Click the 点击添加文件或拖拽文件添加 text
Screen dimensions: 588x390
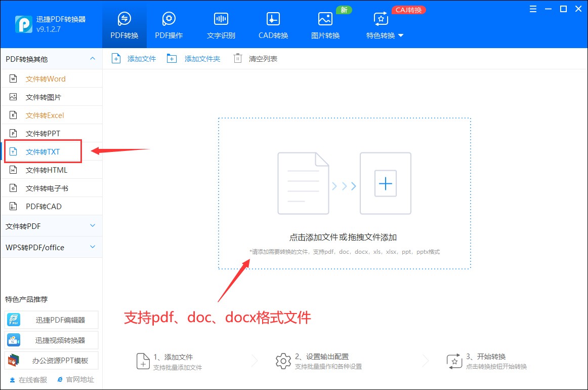(x=343, y=237)
